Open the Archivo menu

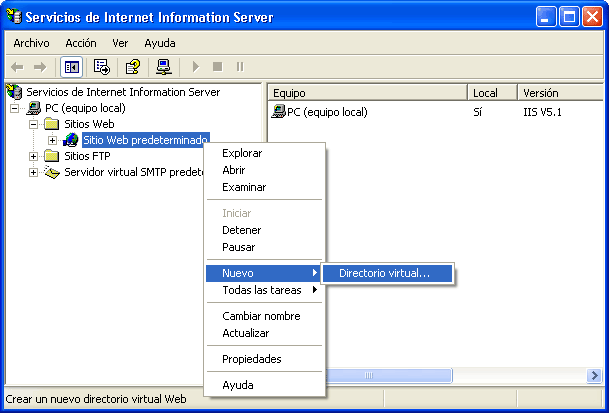(x=31, y=43)
